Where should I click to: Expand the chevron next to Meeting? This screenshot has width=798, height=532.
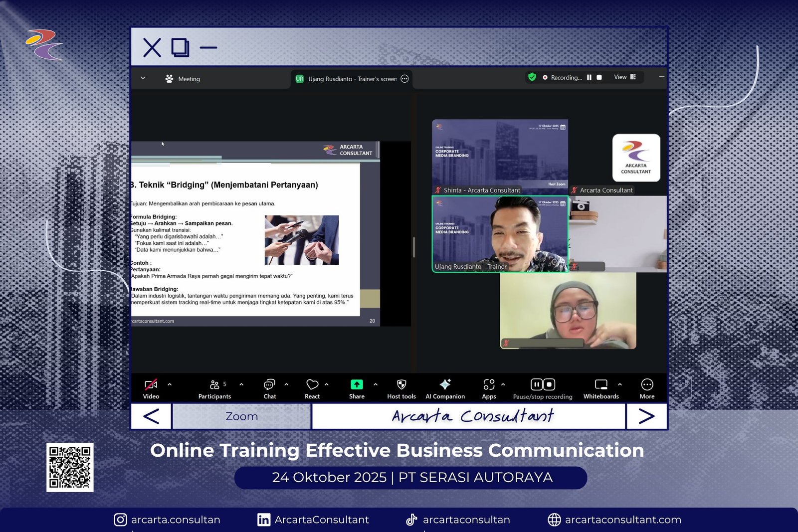pos(143,78)
